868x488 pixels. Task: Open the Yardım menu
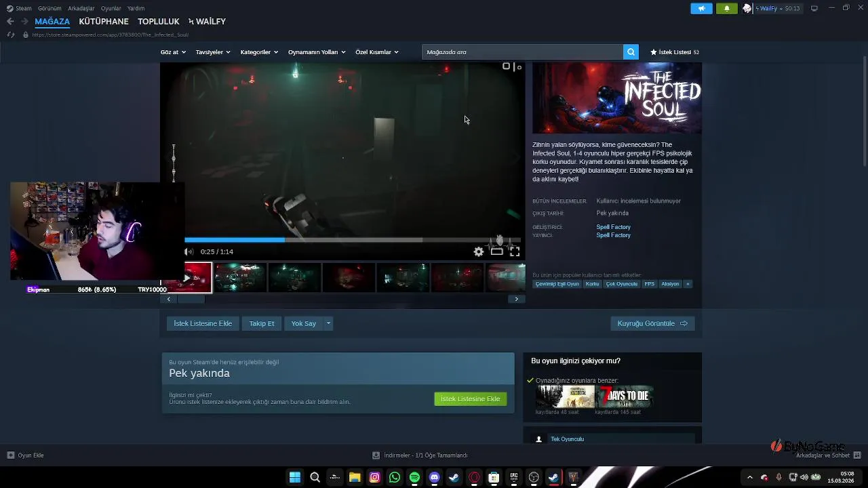136,8
